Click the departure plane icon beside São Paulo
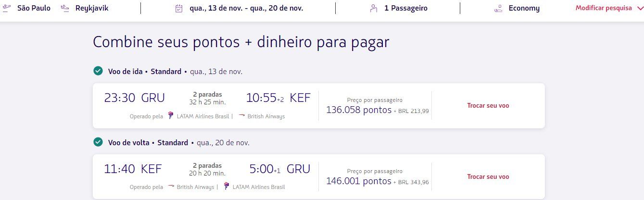Viewport: 644px width, 200px height. click(x=6, y=8)
